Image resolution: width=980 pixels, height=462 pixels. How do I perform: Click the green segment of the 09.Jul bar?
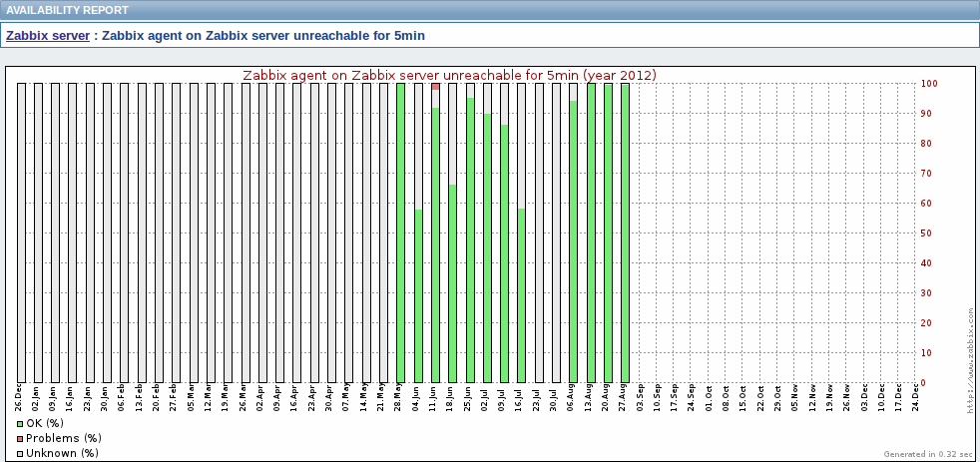[504, 253]
